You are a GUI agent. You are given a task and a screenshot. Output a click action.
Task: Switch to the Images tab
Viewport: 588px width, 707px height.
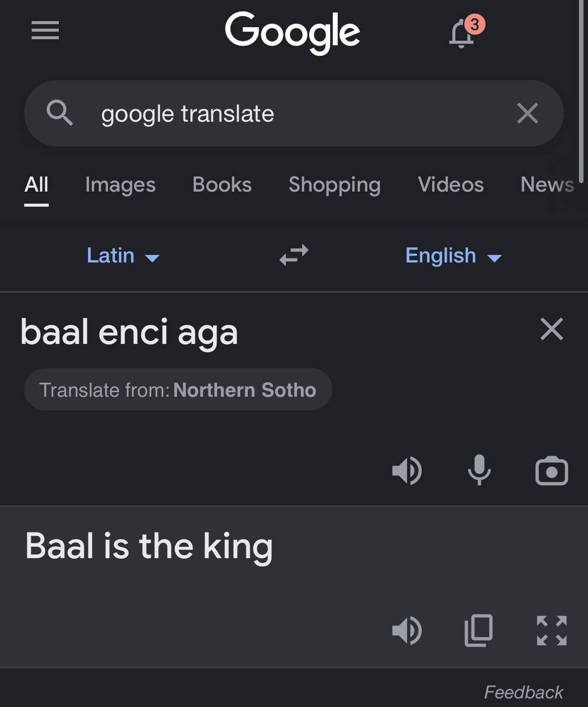[x=120, y=184]
